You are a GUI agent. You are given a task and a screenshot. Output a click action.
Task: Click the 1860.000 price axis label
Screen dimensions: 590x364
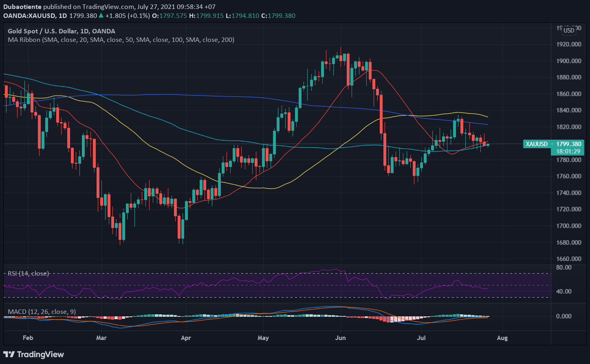point(568,94)
